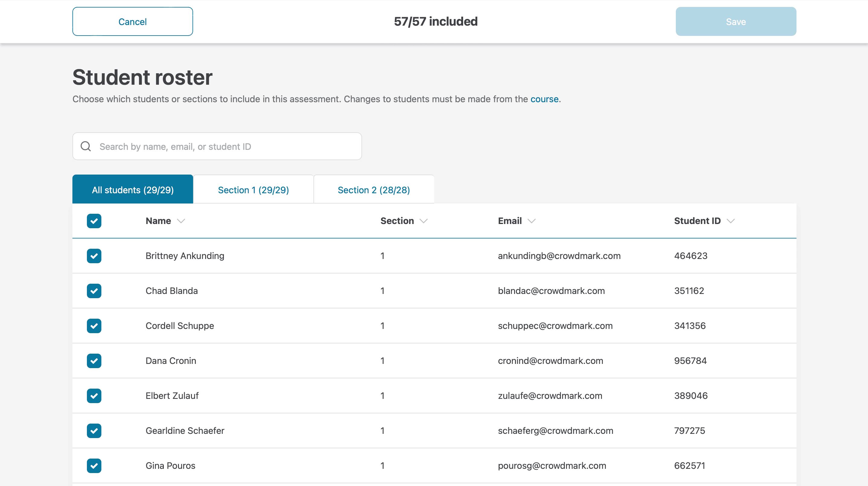
Task: Exclude Chad Blanda from the assessment
Action: click(x=94, y=291)
